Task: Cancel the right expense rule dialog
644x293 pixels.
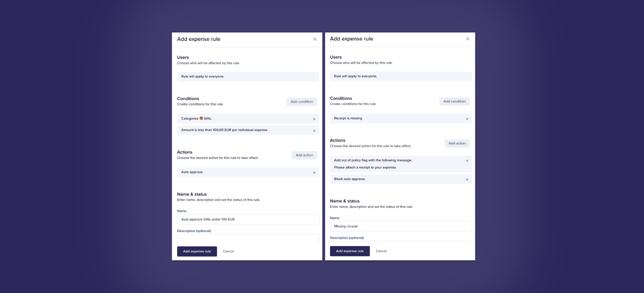Action: [381, 251]
